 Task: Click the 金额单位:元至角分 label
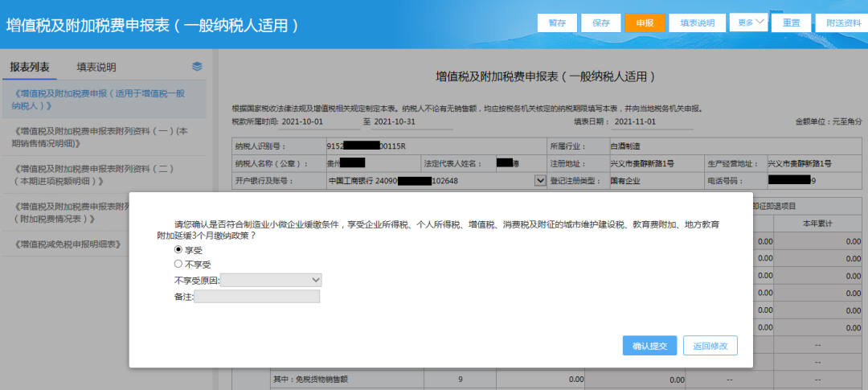tap(828, 121)
